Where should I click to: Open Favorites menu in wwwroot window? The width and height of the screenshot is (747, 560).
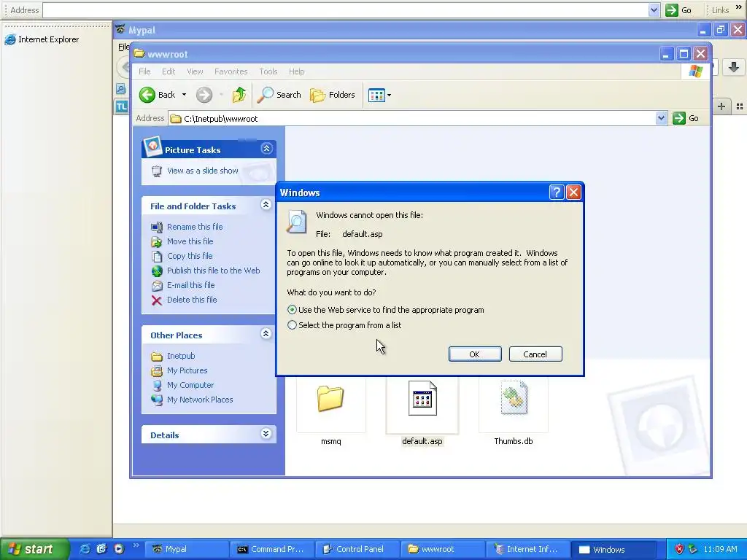pos(231,71)
